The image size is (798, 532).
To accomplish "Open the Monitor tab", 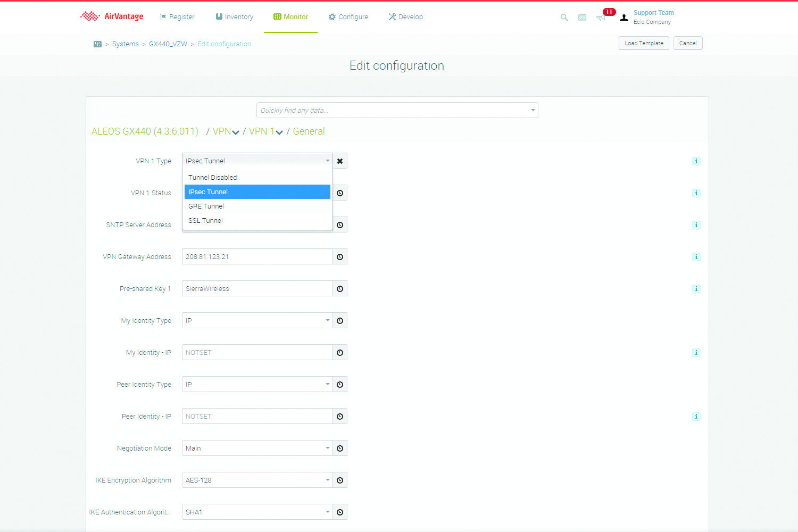I will (x=290, y=17).
